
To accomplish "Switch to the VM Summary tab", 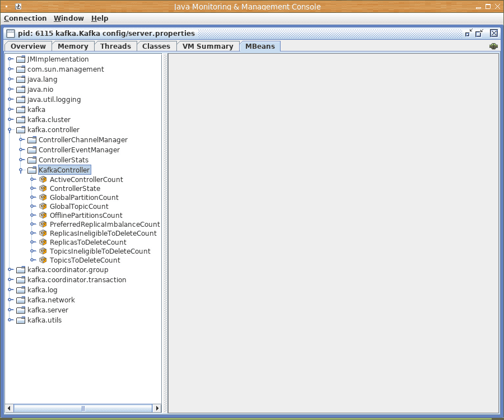I will pos(208,46).
